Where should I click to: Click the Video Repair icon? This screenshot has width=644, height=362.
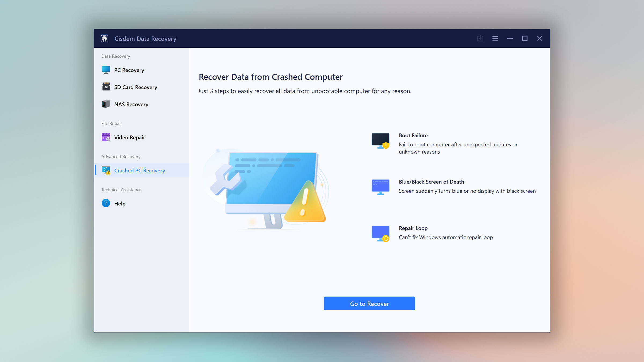tap(106, 137)
